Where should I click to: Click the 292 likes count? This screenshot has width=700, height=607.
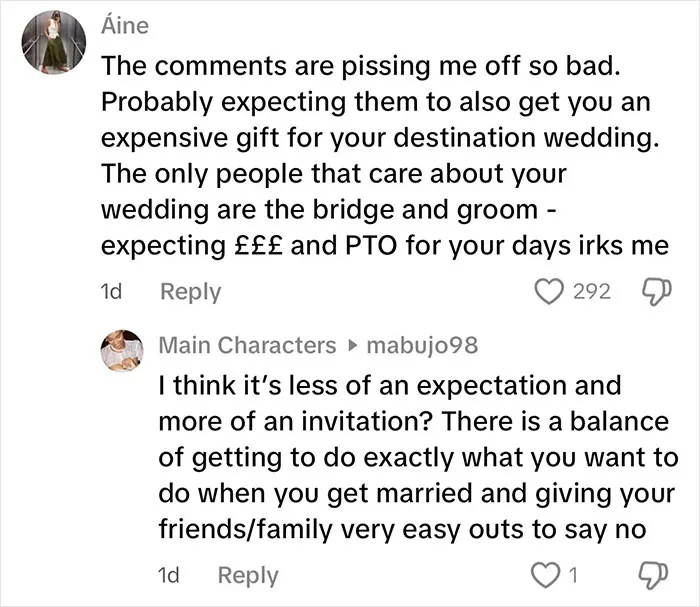click(x=592, y=292)
